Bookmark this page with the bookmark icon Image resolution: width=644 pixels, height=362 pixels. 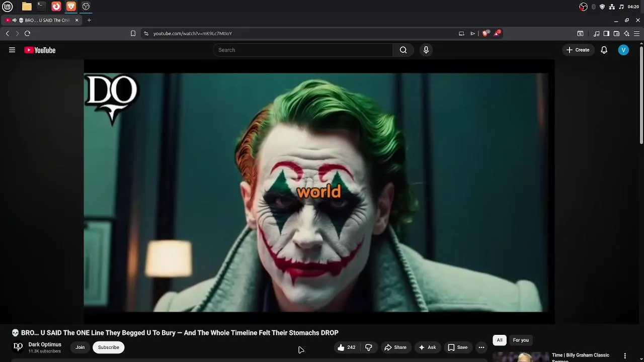pos(133,33)
